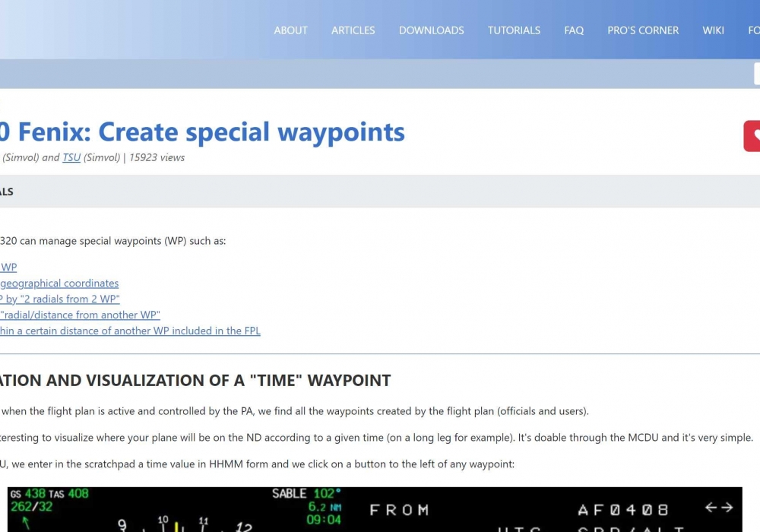
Task: Click the red heart favorite button
Action: (752, 136)
